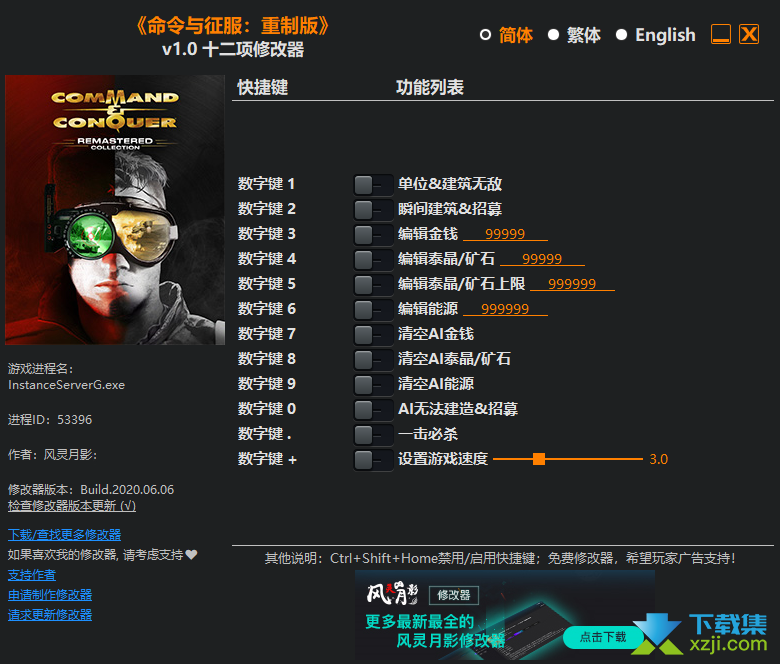Click the game speed slider handle
The image size is (780, 664).
pyautogui.click(x=539, y=459)
